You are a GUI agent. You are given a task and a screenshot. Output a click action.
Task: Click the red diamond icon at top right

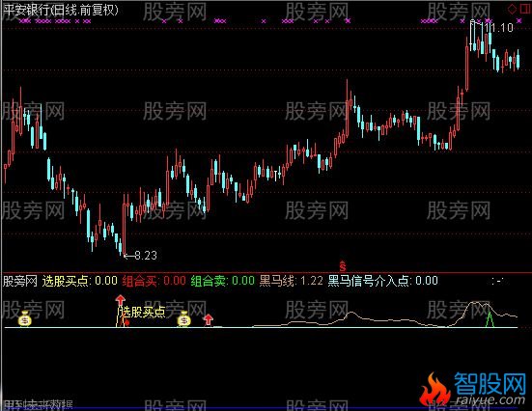pos(513,9)
